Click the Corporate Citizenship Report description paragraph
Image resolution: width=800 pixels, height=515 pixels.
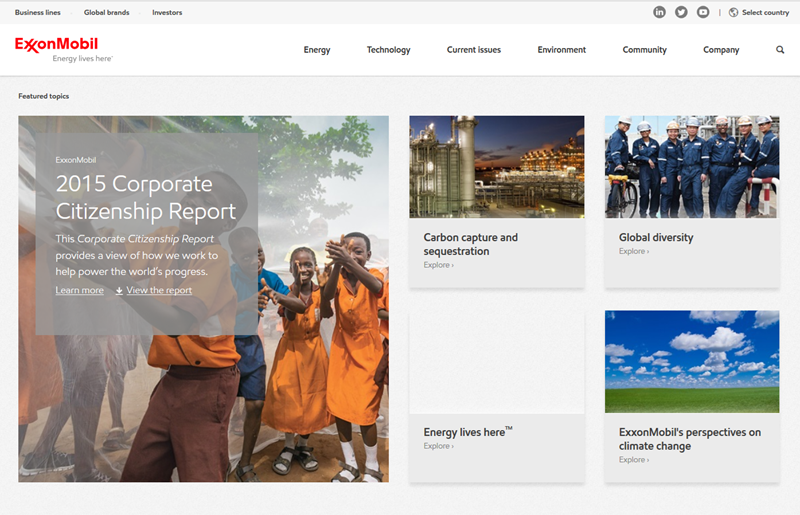[137, 255]
